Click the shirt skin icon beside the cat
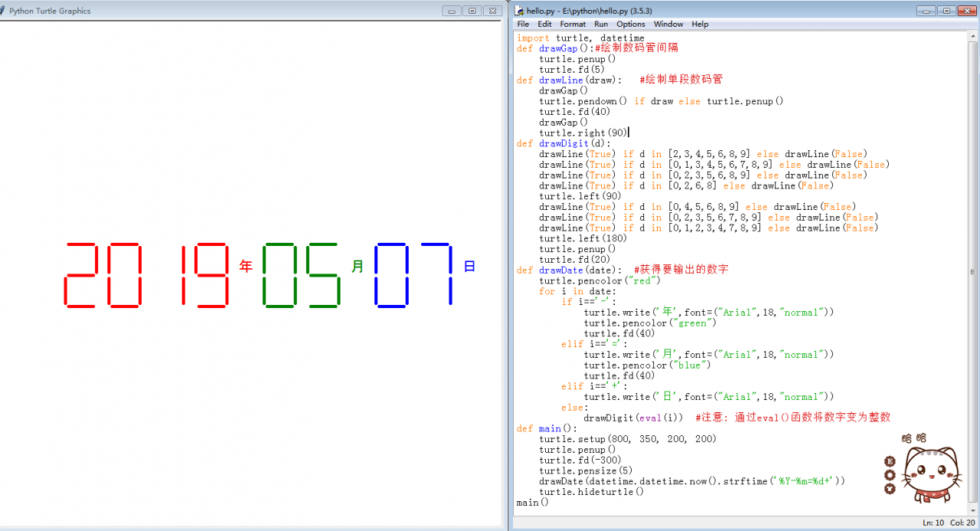 coord(890,487)
